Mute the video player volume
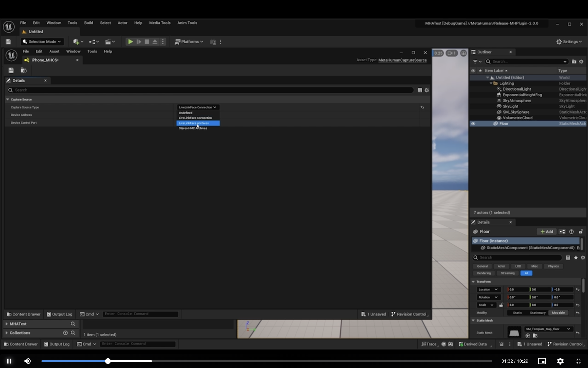The height and width of the screenshot is (368, 588). point(28,361)
